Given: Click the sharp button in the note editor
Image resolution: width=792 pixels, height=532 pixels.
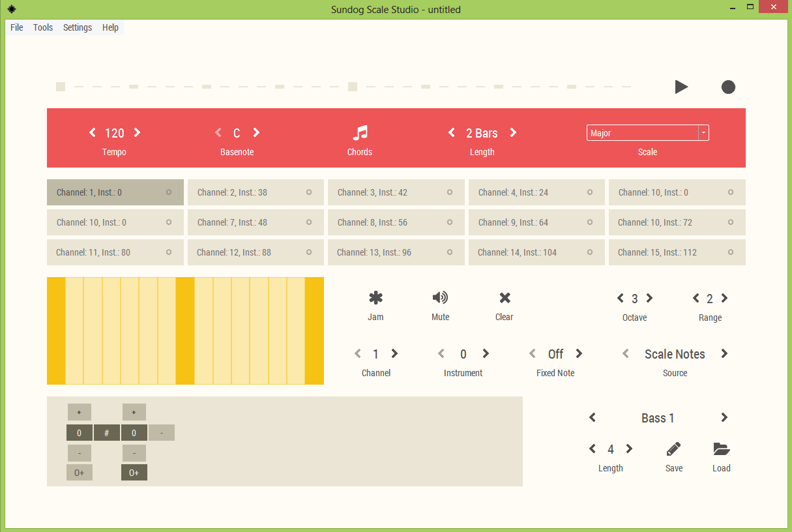Looking at the screenshot, I should [x=106, y=432].
